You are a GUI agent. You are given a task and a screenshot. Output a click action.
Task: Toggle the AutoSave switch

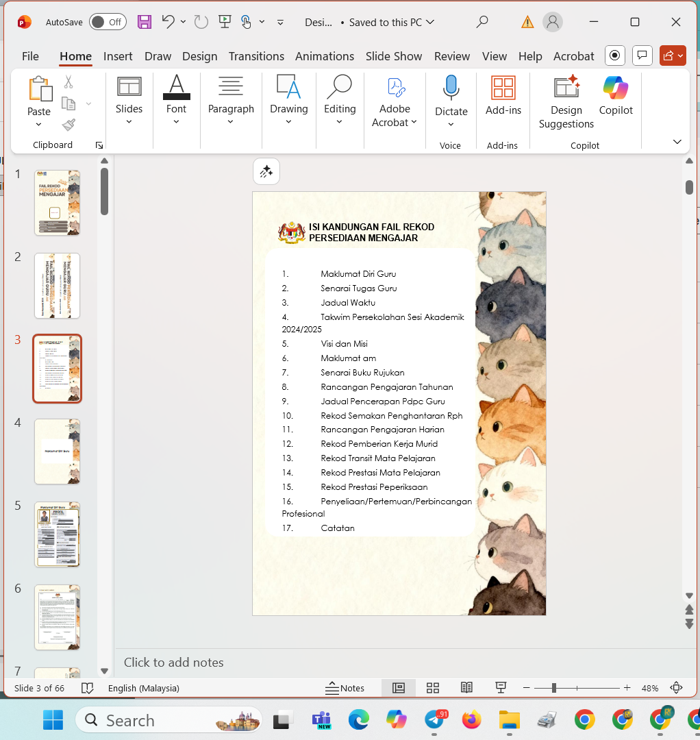(x=108, y=22)
